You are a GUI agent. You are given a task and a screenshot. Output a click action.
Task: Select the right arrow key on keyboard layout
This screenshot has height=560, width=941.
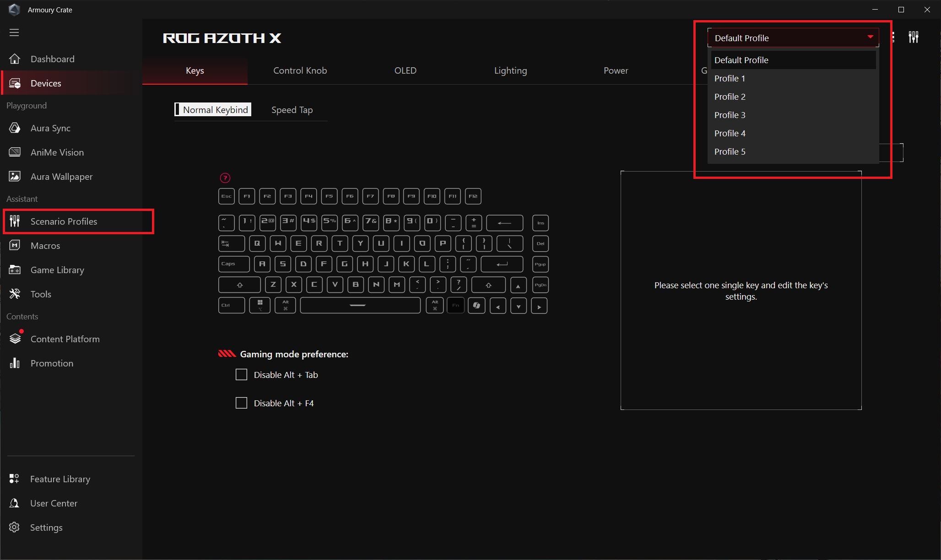tap(539, 306)
